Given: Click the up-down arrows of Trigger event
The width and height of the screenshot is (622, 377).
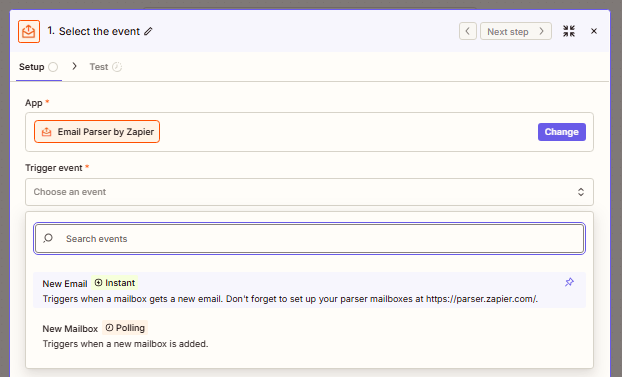Looking at the screenshot, I should (580, 192).
